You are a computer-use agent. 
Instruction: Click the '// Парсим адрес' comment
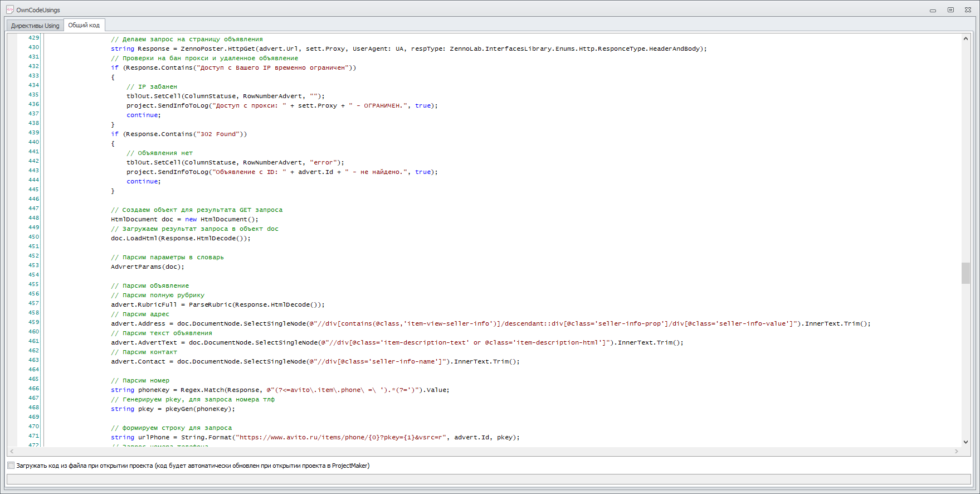[x=140, y=314]
